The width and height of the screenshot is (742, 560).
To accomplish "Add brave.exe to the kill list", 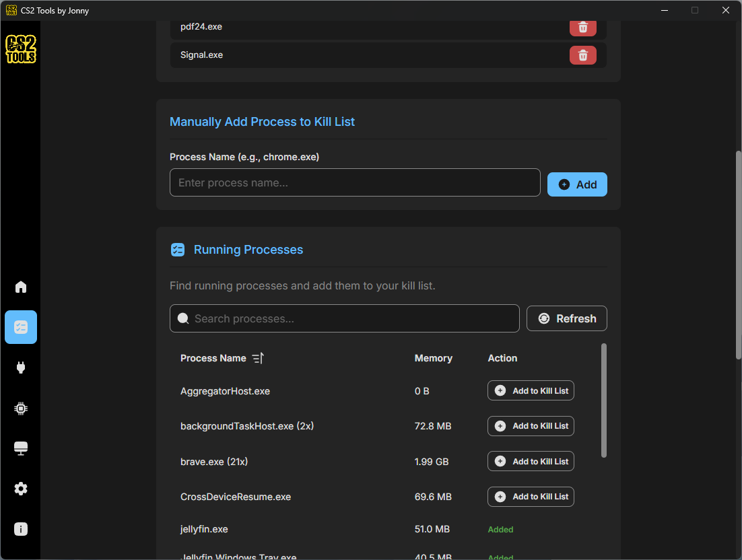I will tap(531, 461).
